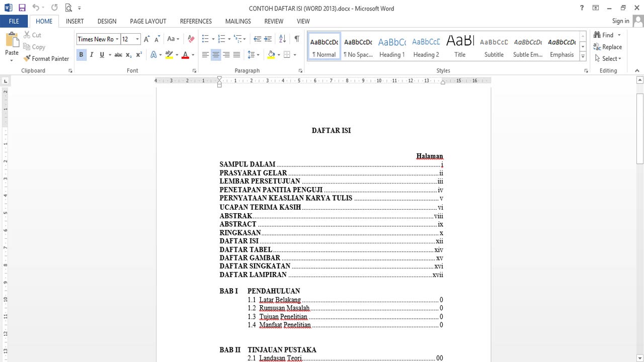Click the Strikethrough icon
644x362 pixels.
click(x=118, y=54)
